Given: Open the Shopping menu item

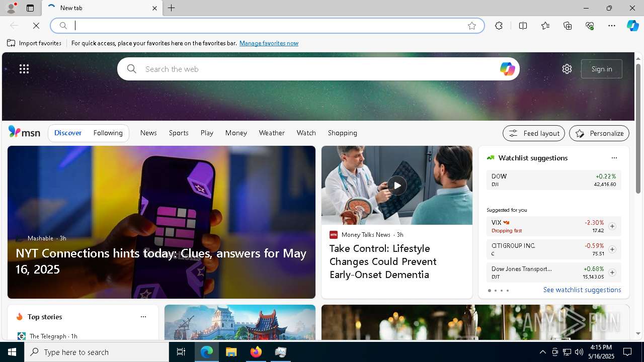Looking at the screenshot, I should pos(343,133).
